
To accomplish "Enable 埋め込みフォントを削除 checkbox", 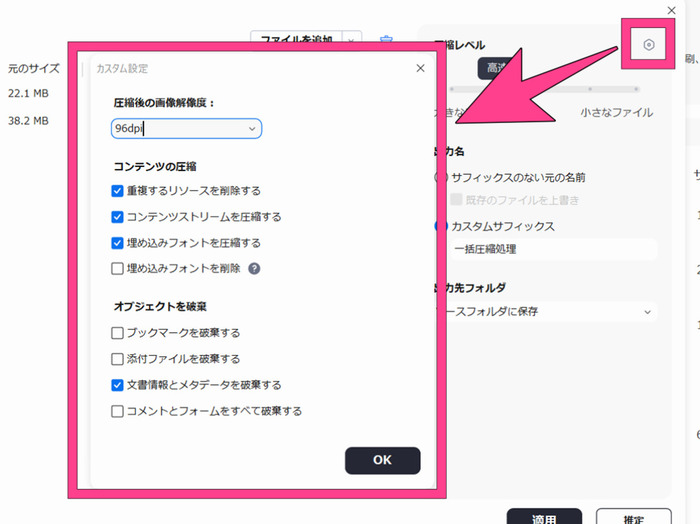I will (x=117, y=269).
